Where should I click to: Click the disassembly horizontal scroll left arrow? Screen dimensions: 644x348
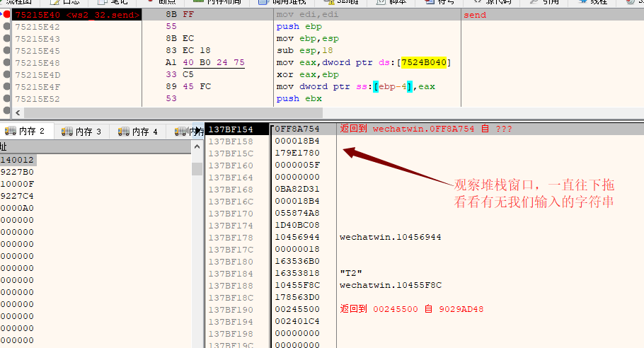18,112
